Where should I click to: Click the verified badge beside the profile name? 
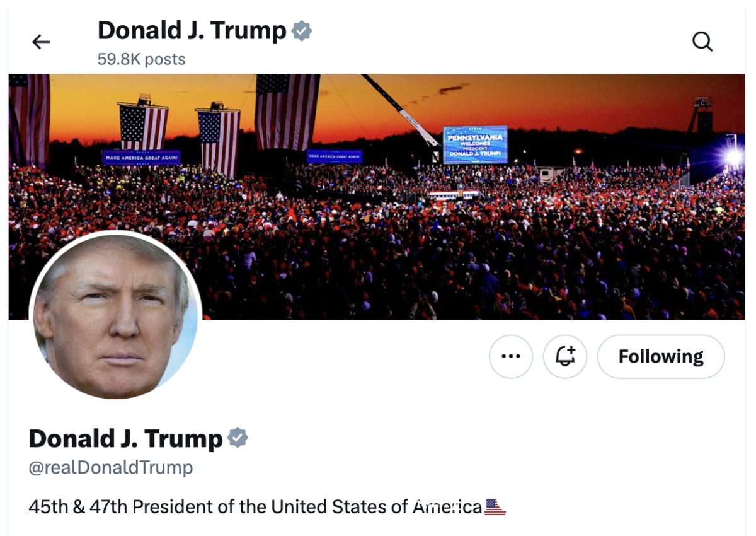(238, 438)
